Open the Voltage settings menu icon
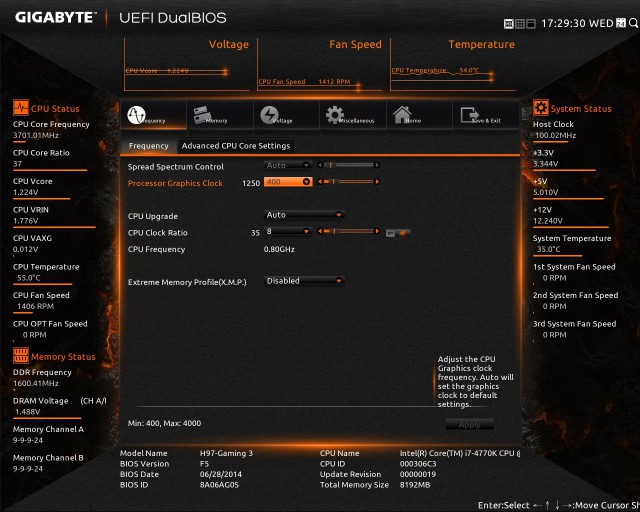This screenshot has height=512, width=640. coord(269,115)
